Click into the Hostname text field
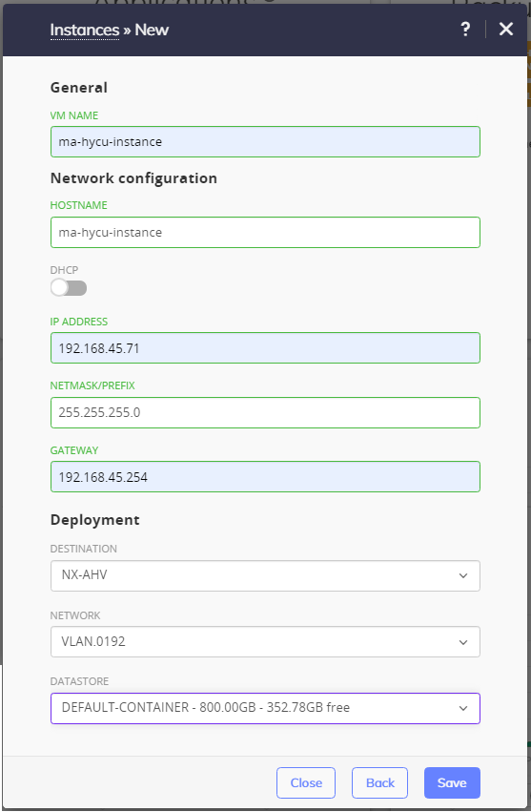Viewport: 531px width, 812px height. point(265,232)
